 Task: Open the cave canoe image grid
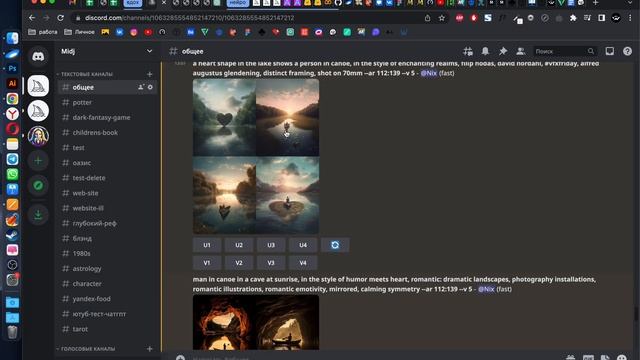click(x=256, y=322)
